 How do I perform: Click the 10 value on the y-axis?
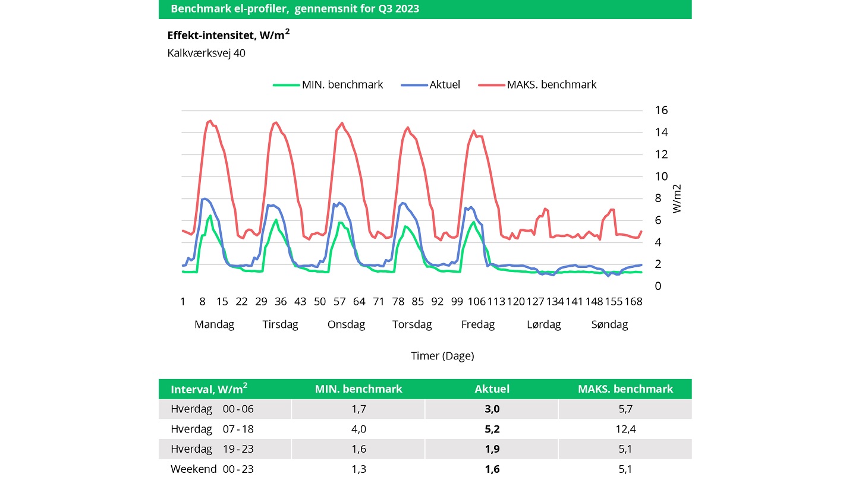tap(662, 176)
